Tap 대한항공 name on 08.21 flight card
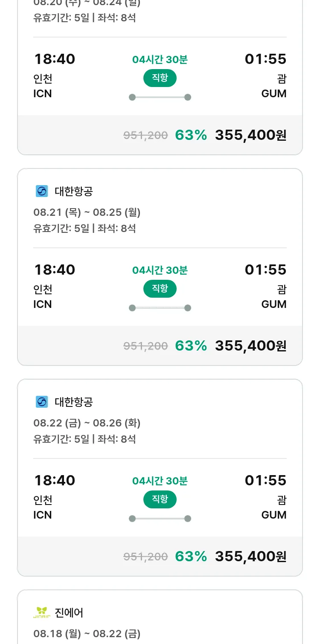Screen dimensions: 320x644 [74, 191]
